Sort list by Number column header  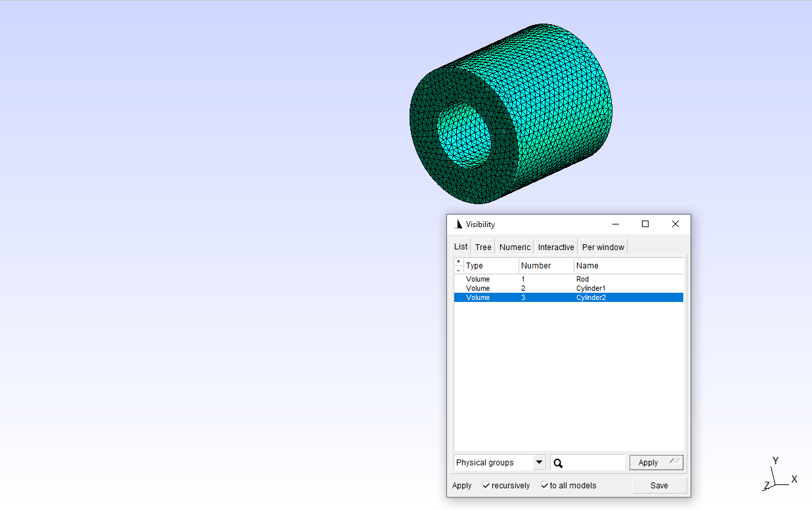pyautogui.click(x=546, y=266)
